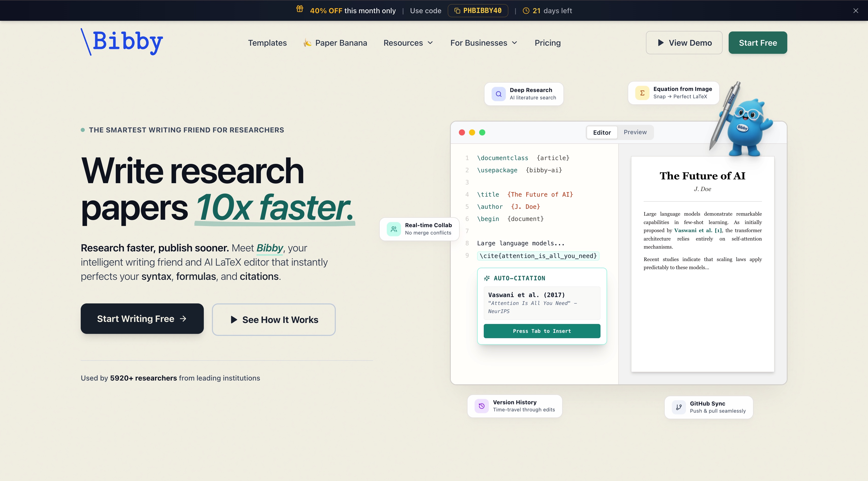868x481 pixels.
Task: Click the clock icon next to 21 days left
Action: (x=525, y=10)
